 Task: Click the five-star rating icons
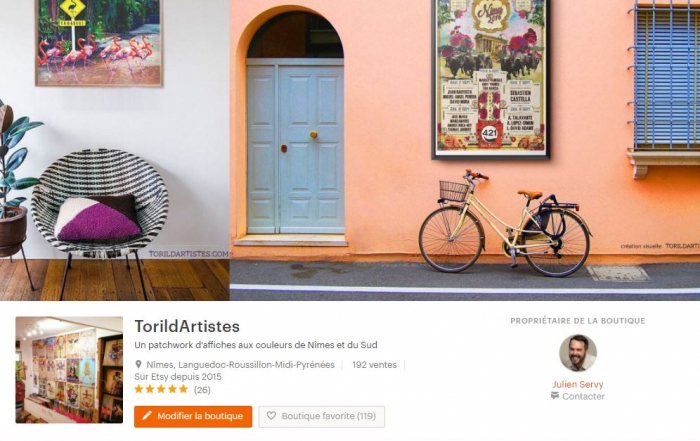click(161, 389)
